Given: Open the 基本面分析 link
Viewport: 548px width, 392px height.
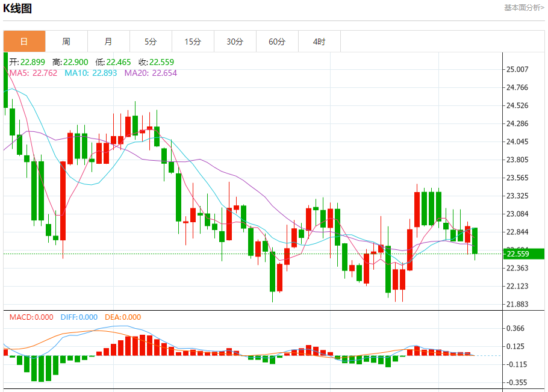Looking at the screenshot, I should 524,7.
